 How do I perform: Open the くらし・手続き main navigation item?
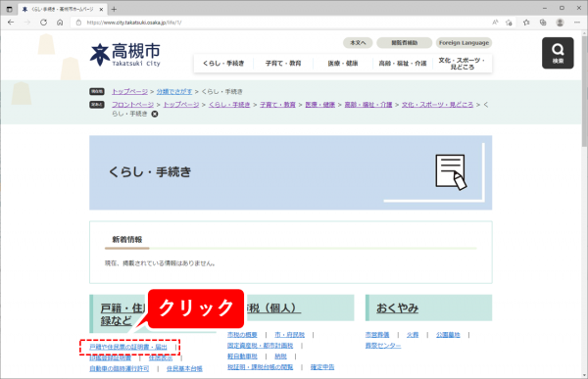click(x=223, y=64)
